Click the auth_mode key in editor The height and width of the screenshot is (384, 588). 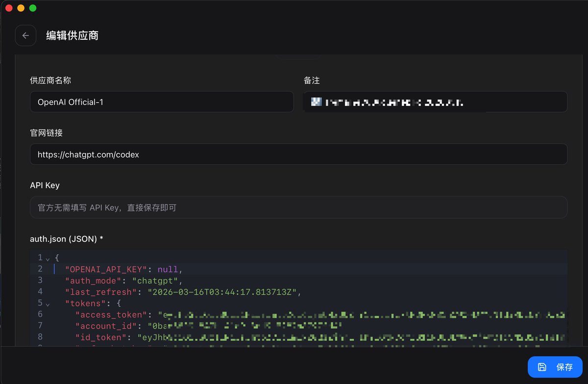tap(93, 281)
